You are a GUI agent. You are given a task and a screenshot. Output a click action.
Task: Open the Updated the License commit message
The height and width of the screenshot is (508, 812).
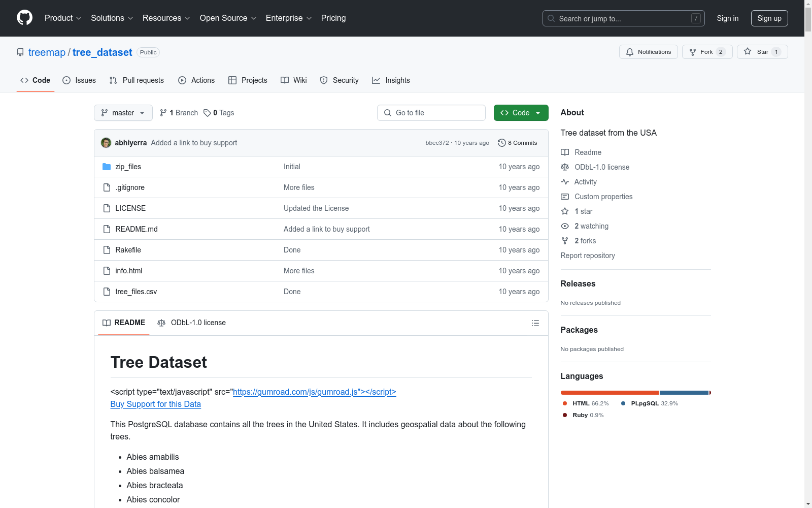click(316, 208)
